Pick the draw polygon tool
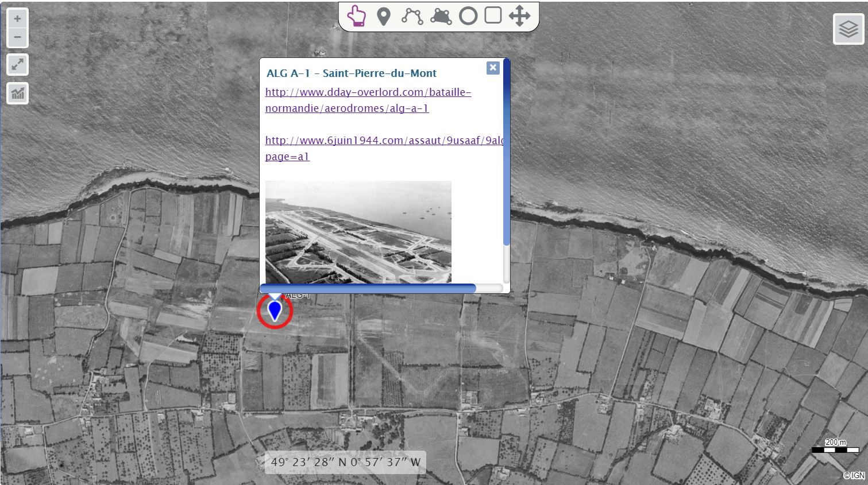Screen dimensions: 868x485 point(441,16)
